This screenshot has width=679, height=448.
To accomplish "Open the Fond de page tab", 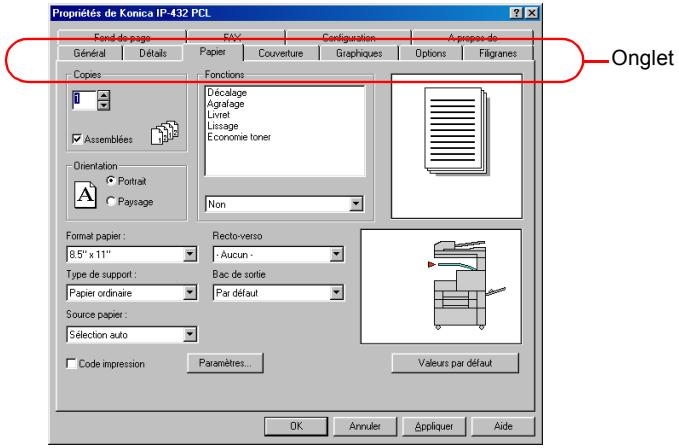I will (x=122, y=38).
